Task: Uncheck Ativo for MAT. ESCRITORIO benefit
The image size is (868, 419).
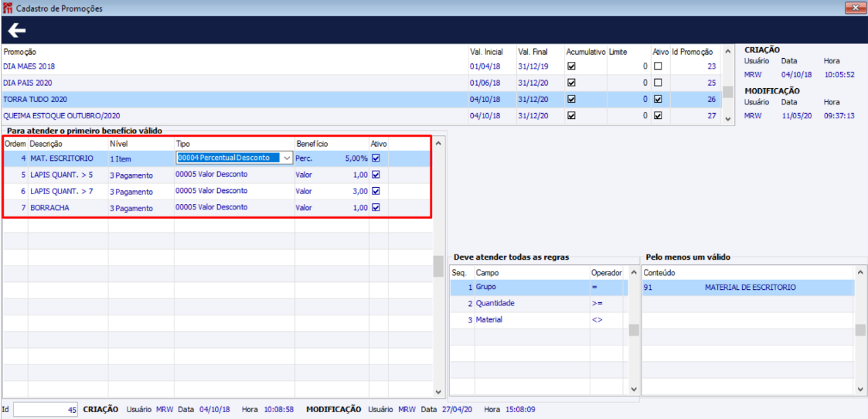Action: click(376, 158)
